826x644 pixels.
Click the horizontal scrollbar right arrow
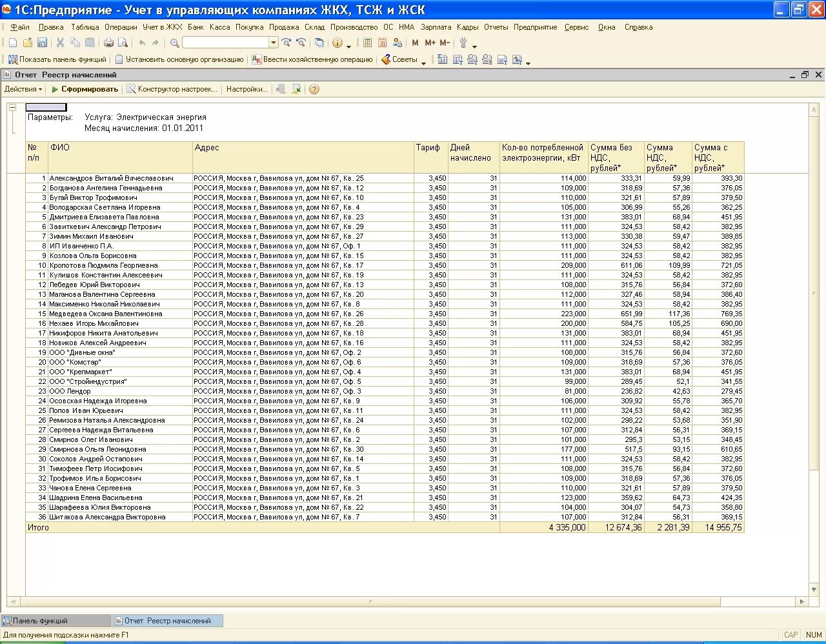click(x=802, y=601)
